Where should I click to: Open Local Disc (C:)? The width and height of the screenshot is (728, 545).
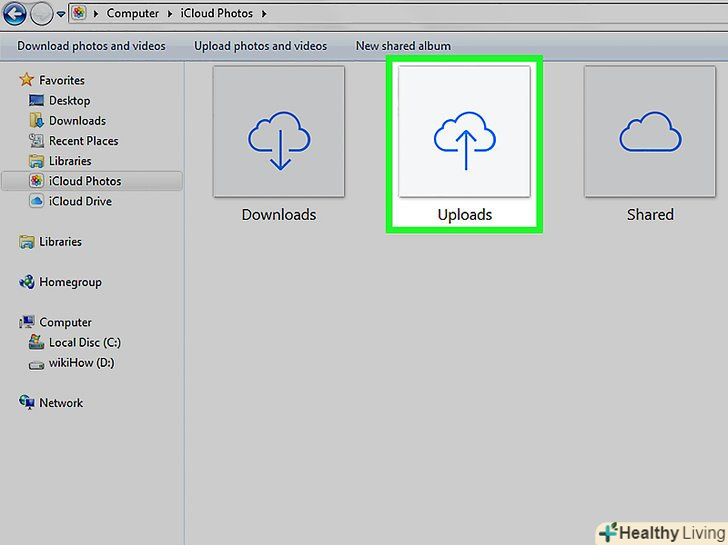point(85,343)
